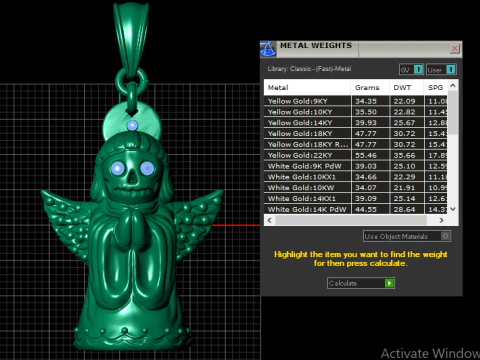Screen dimensions: 480x360
Task: Click the 22.09 DWT value
Action: 404,101
